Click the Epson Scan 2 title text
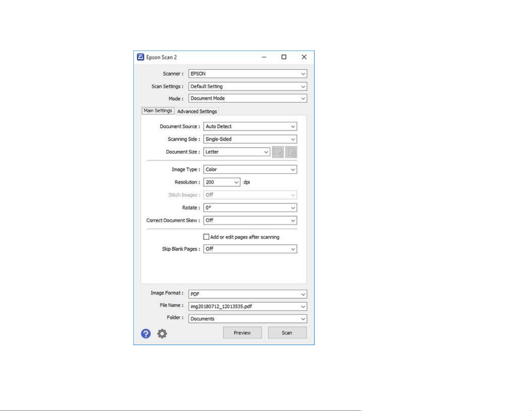Screen dimensions: 532x411 click(x=161, y=57)
